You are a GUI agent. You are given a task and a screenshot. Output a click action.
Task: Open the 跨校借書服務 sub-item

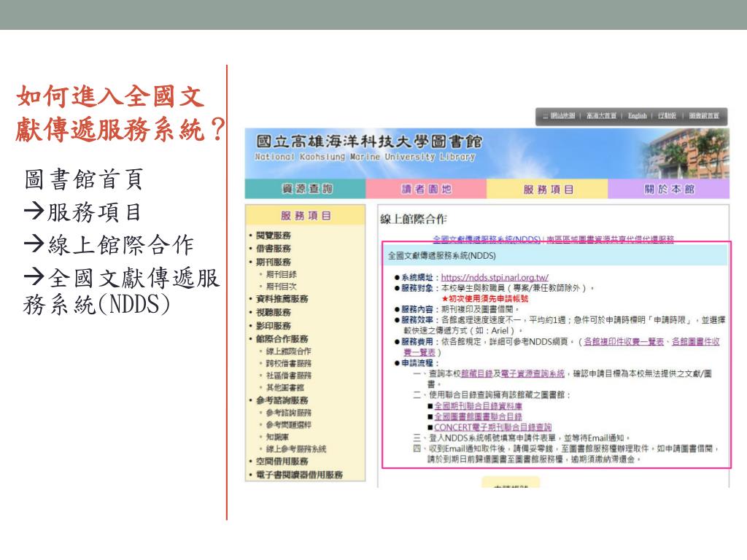[288, 363]
